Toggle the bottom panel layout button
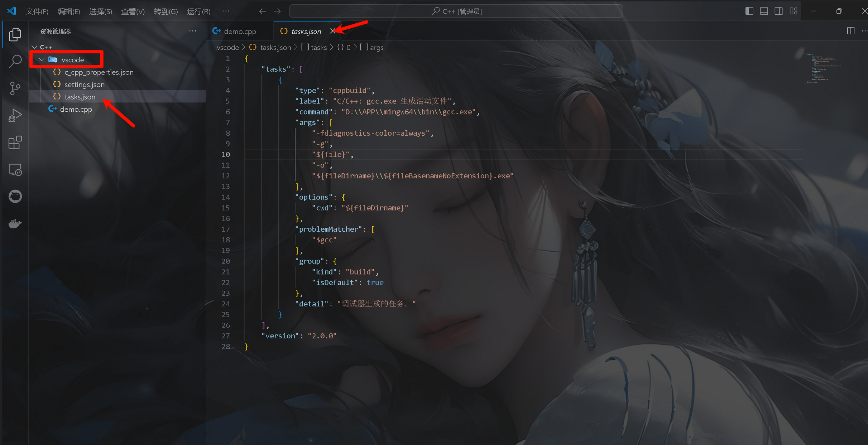Screen dimensions: 868x445 coord(764,11)
